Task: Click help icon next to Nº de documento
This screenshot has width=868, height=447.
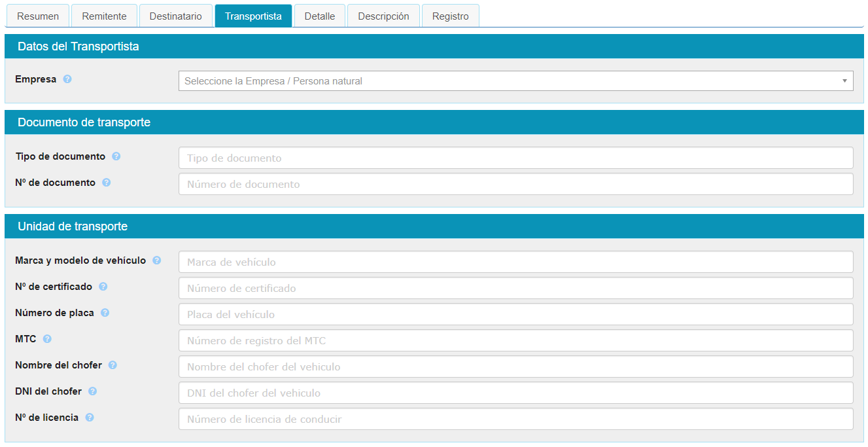Action: click(x=107, y=183)
